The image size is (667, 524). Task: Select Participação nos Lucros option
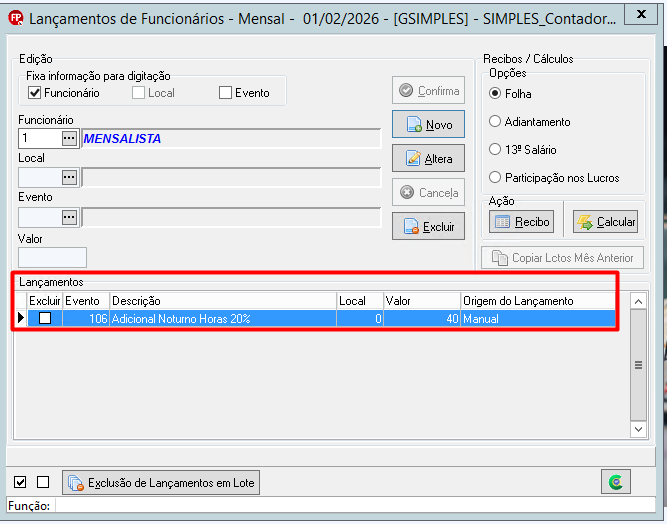(x=495, y=177)
